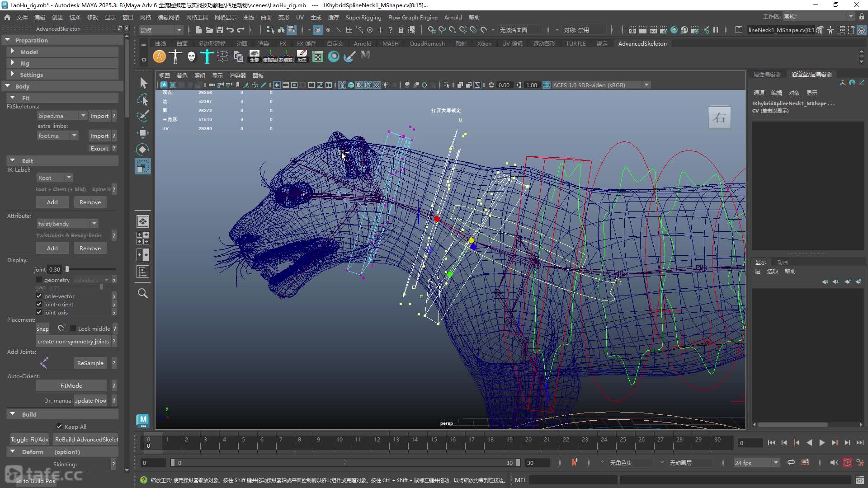
Task: Disable the Keep All checkbox
Action: coord(59,426)
